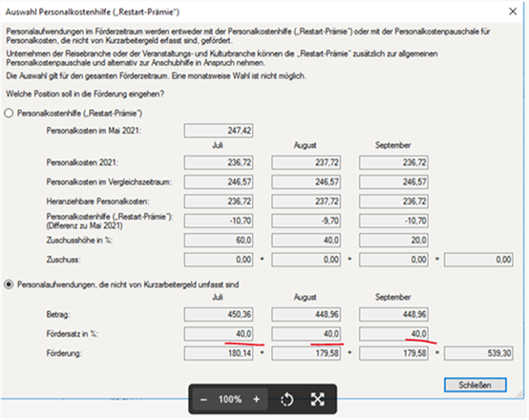
Task: Click the Personalkosten 2021 Juli field
Action: tap(219, 162)
